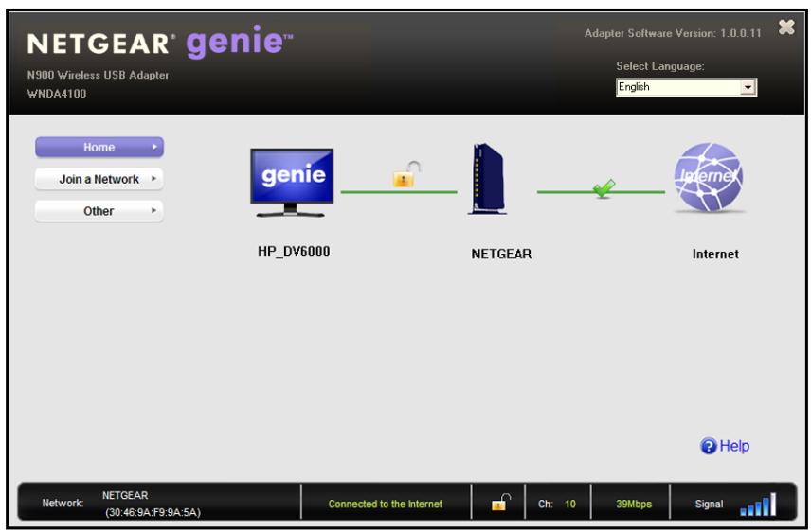Viewport: 811px width, 532px height.
Task: Click the language combo box arrow
Action: [x=748, y=87]
